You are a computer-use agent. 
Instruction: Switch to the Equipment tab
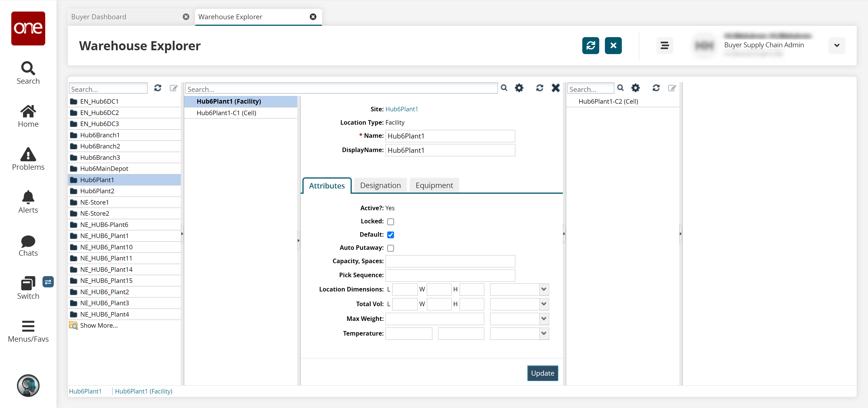pyautogui.click(x=434, y=186)
